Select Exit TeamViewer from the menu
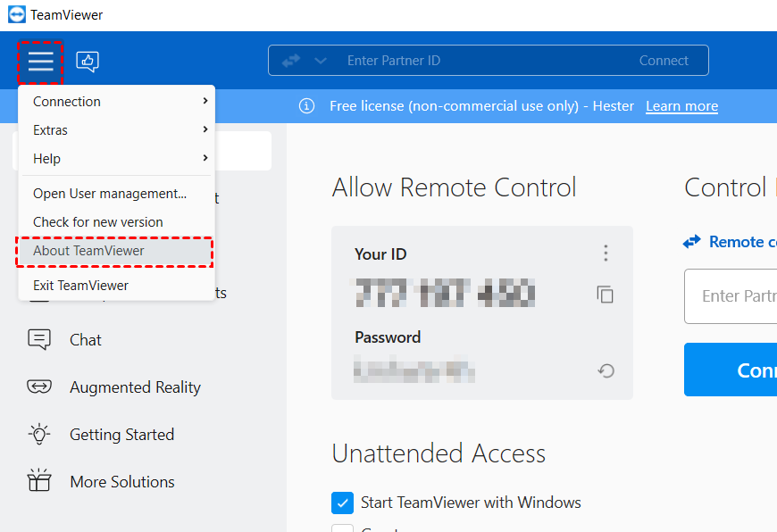This screenshot has height=532, width=777. (80, 286)
